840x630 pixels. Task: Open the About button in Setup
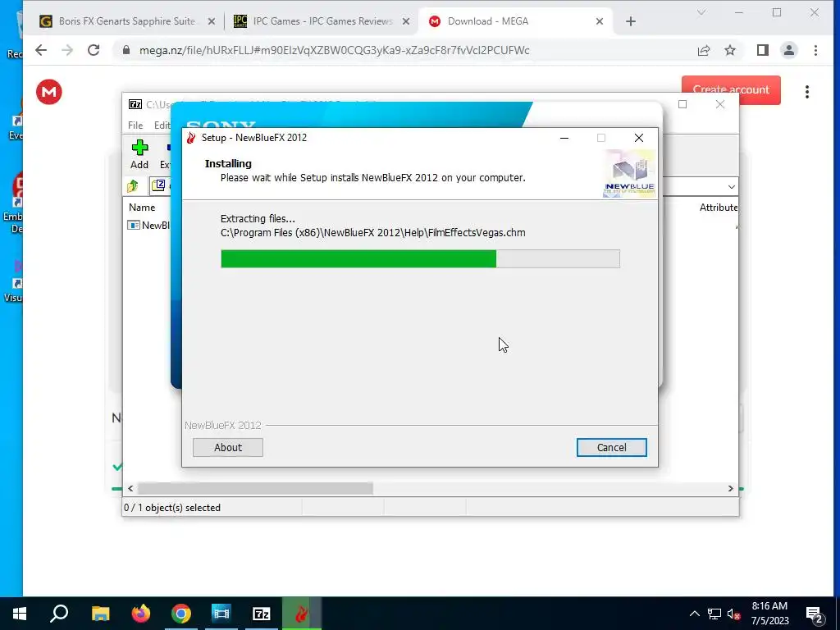228,447
